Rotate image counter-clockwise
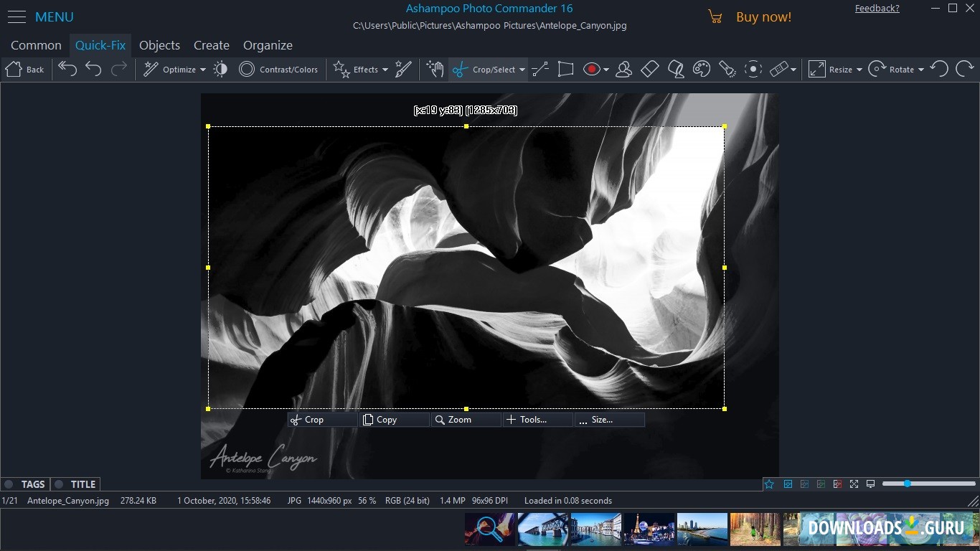This screenshot has width=980, height=551. click(939, 69)
